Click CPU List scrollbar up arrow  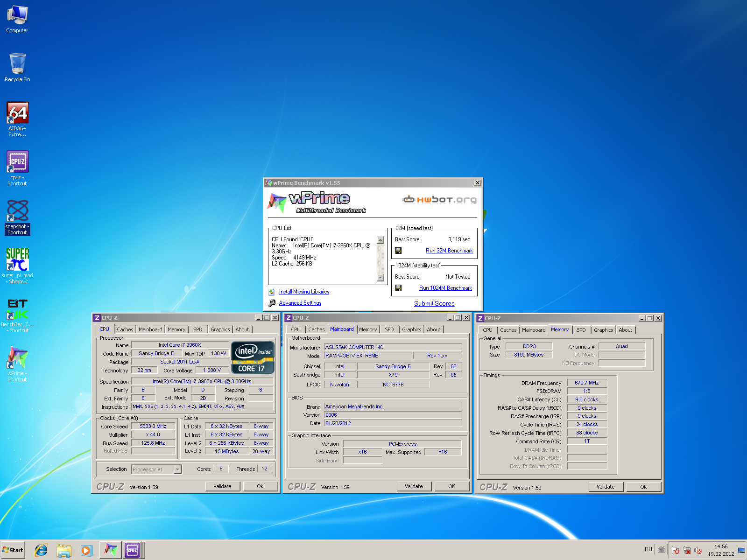[381, 240]
